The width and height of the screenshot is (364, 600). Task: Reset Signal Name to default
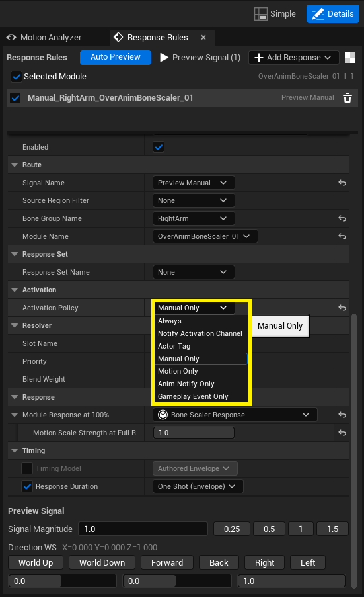click(342, 183)
